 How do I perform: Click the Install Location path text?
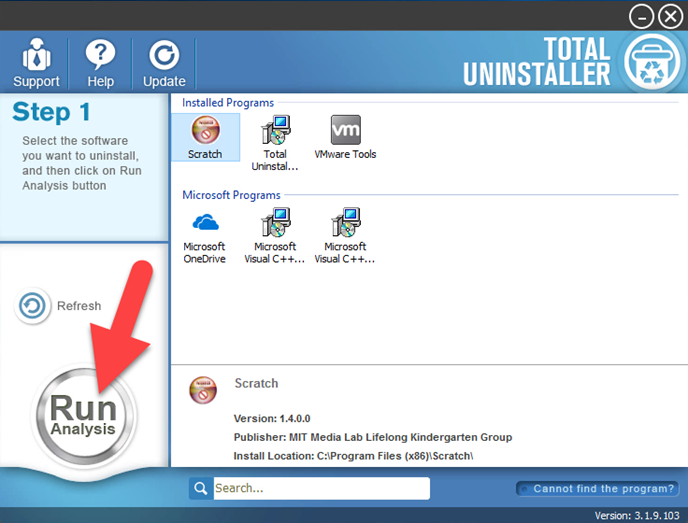point(353,456)
